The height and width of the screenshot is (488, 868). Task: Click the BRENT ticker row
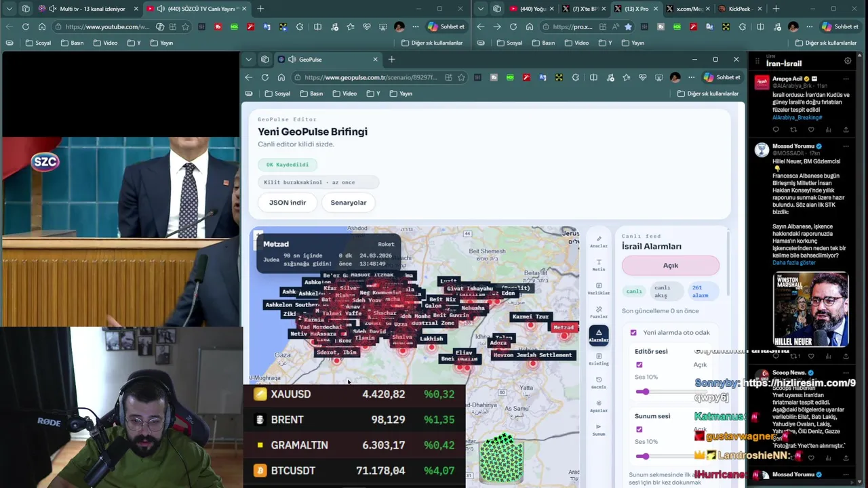[x=354, y=420]
